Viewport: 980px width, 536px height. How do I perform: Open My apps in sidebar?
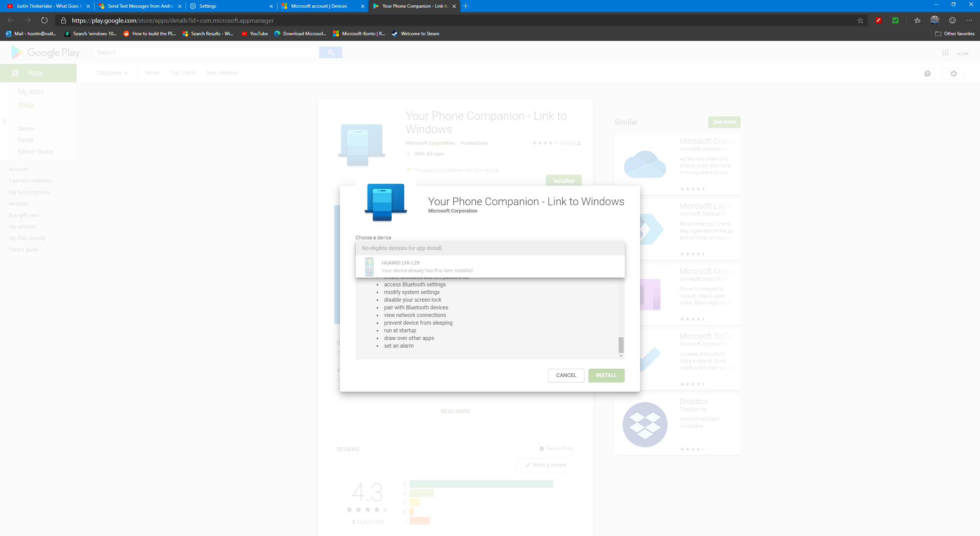pos(31,92)
